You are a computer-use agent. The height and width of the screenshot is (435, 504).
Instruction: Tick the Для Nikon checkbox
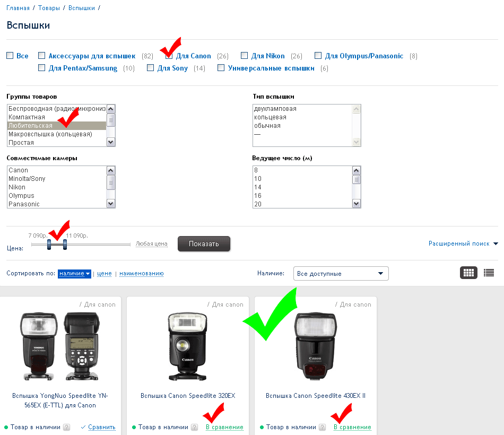point(244,56)
